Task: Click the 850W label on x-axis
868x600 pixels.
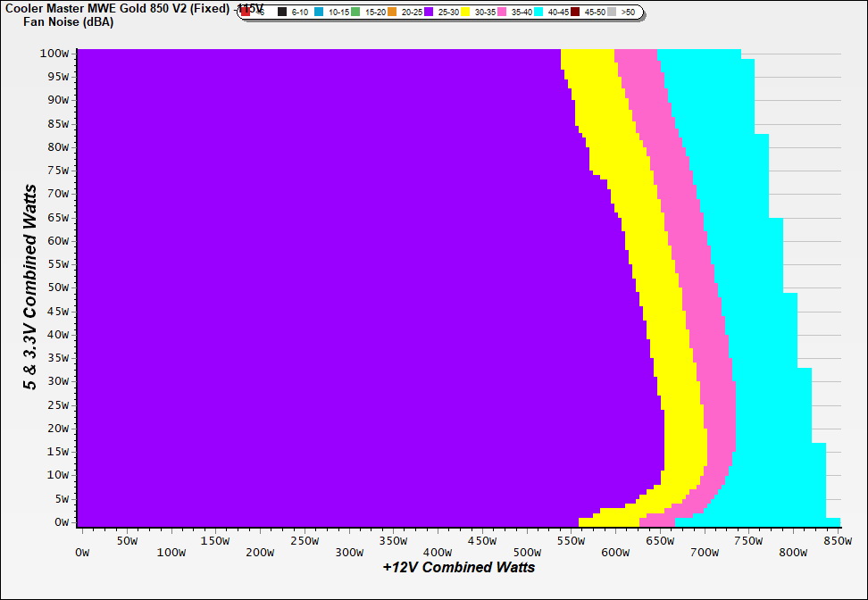Action: [837, 541]
